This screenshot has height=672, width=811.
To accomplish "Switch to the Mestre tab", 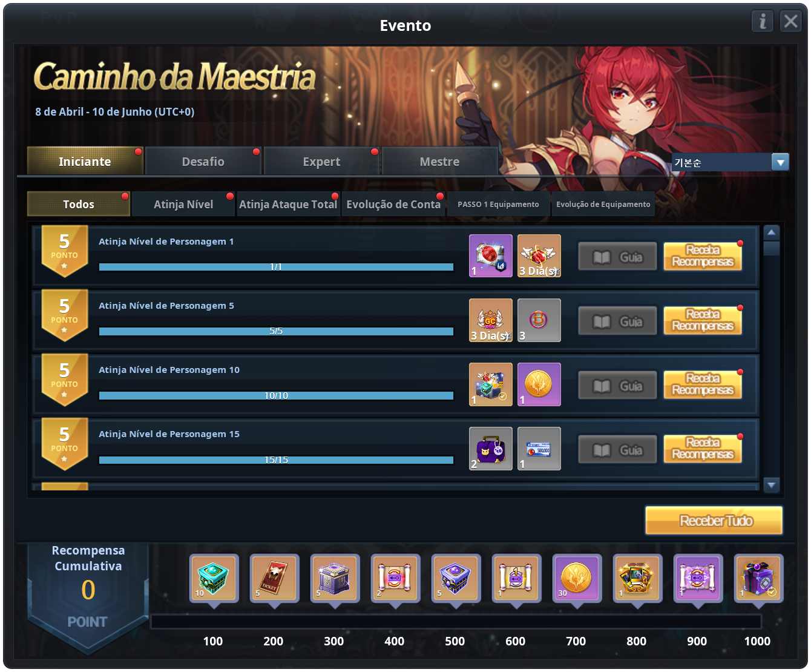I will (440, 161).
